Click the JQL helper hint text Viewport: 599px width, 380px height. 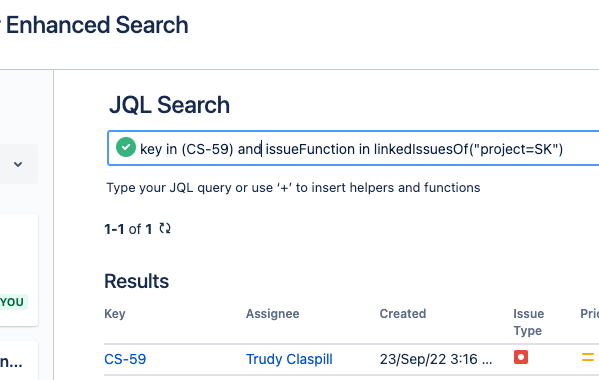(293, 188)
